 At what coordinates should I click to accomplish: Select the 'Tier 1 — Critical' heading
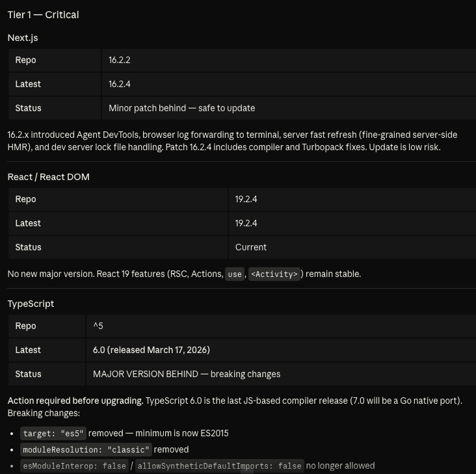click(x=43, y=14)
